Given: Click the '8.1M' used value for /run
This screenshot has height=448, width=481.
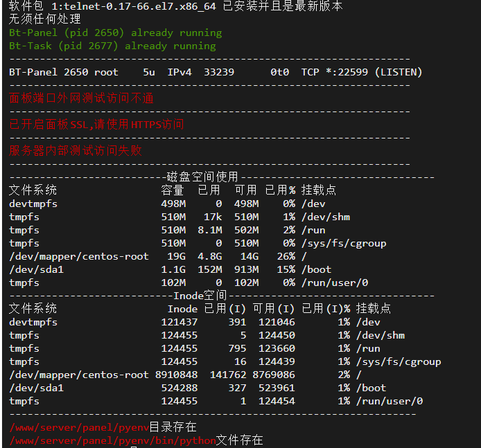Looking at the screenshot, I should tap(210, 230).
